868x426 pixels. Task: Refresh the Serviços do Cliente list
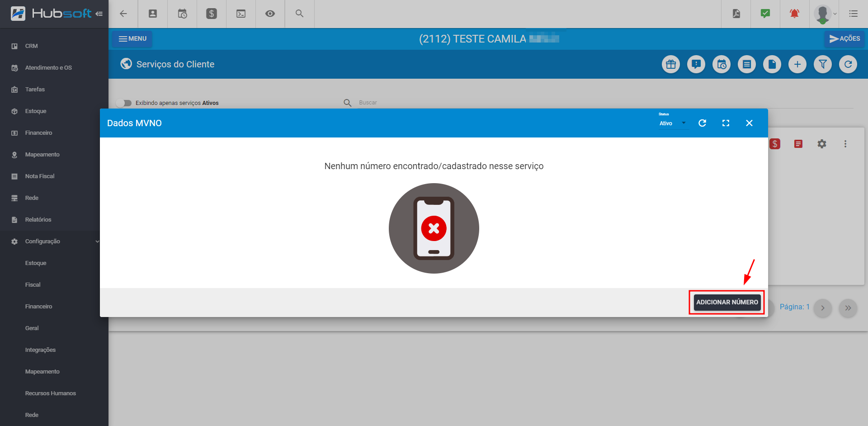[848, 64]
